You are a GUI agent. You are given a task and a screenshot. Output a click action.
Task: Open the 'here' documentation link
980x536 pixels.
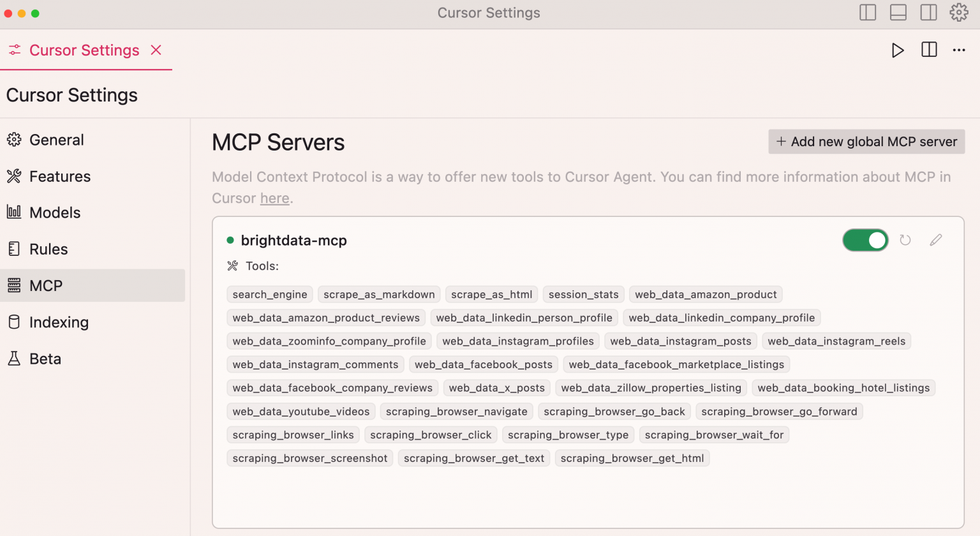point(274,198)
